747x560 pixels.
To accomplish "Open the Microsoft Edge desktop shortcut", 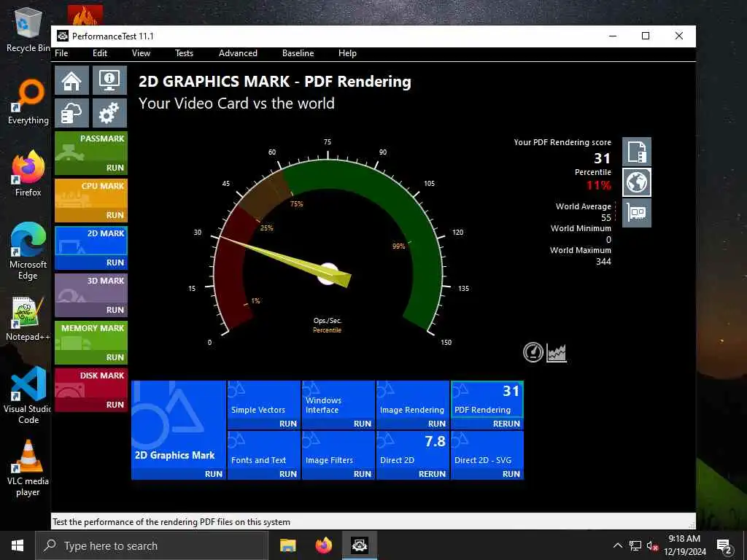I will tap(28, 251).
